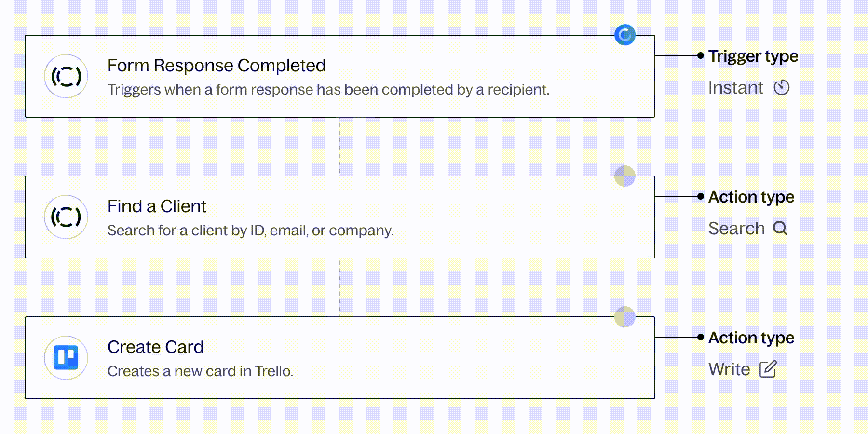Click the Find a Client app icon
This screenshot has width=868, height=434.
point(66,217)
